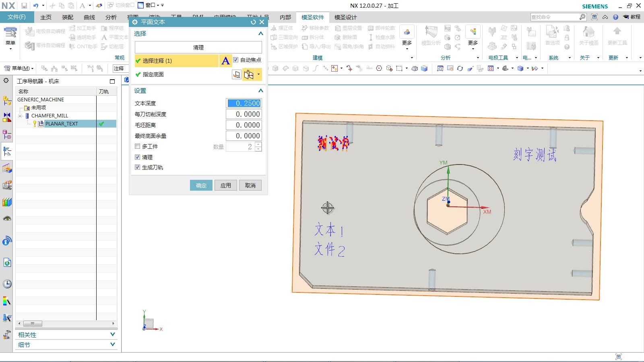
Task: Click the navigator horizontal scrollbar thumb
Action: [33, 323]
